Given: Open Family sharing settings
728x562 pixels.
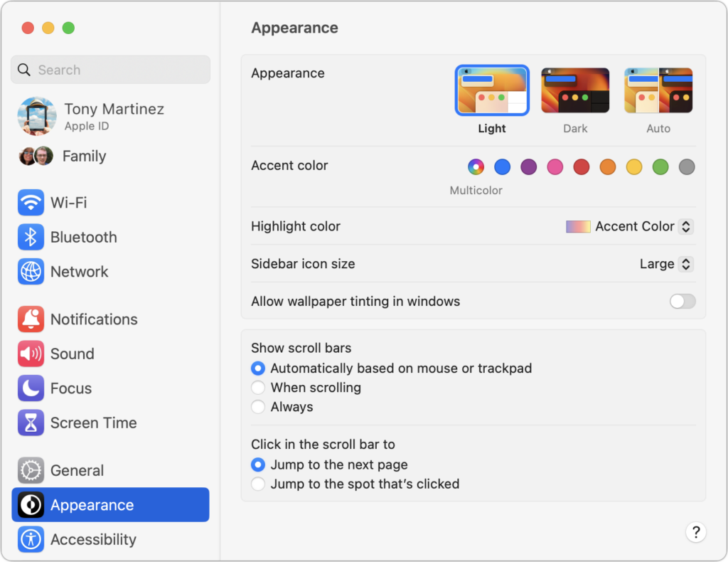Looking at the screenshot, I should point(83,156).
